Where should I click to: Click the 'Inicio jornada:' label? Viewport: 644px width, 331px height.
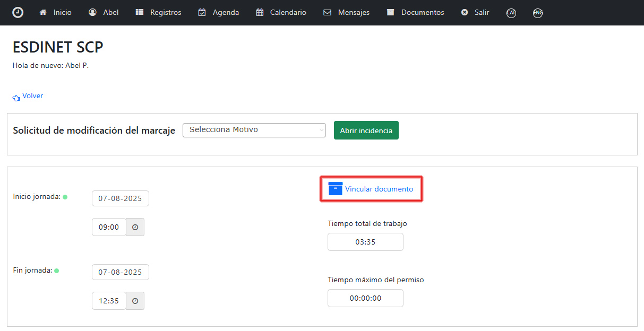click(x=37, y=197)
